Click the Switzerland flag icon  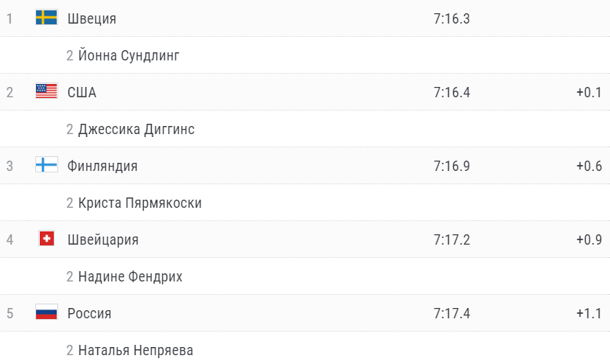pyautogui.click(x=46, y=239)
